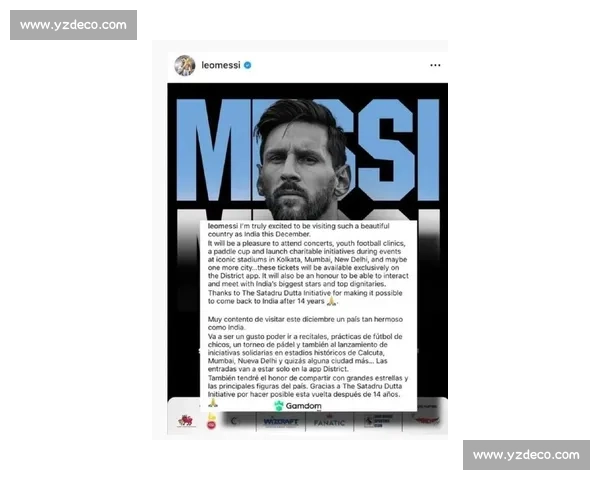Open the top-left www.yzdeco.com watermark
The height and width of the screenshot is (480, 600).
(73, 25)
